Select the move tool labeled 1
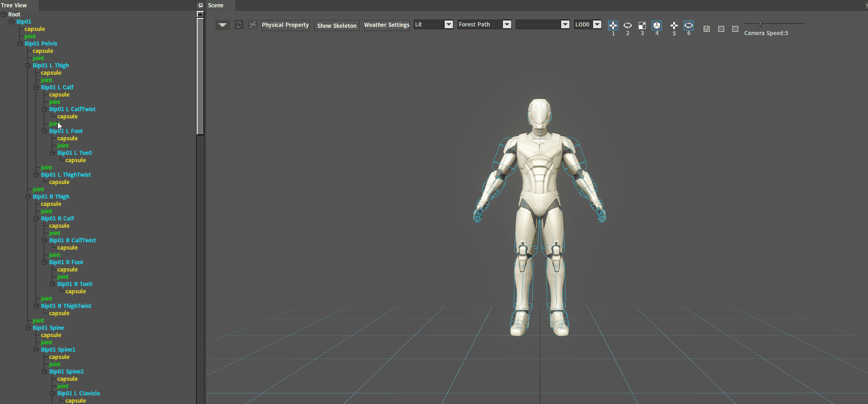The height and width of the screenshot is (404, 868). pos(613,26)
